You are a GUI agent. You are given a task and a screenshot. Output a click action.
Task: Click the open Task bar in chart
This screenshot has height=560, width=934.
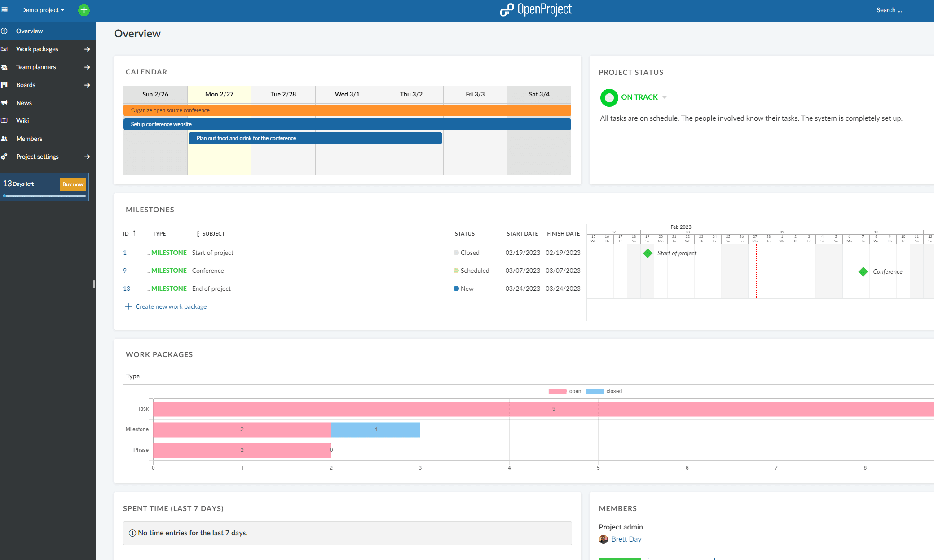click(543, 409)
